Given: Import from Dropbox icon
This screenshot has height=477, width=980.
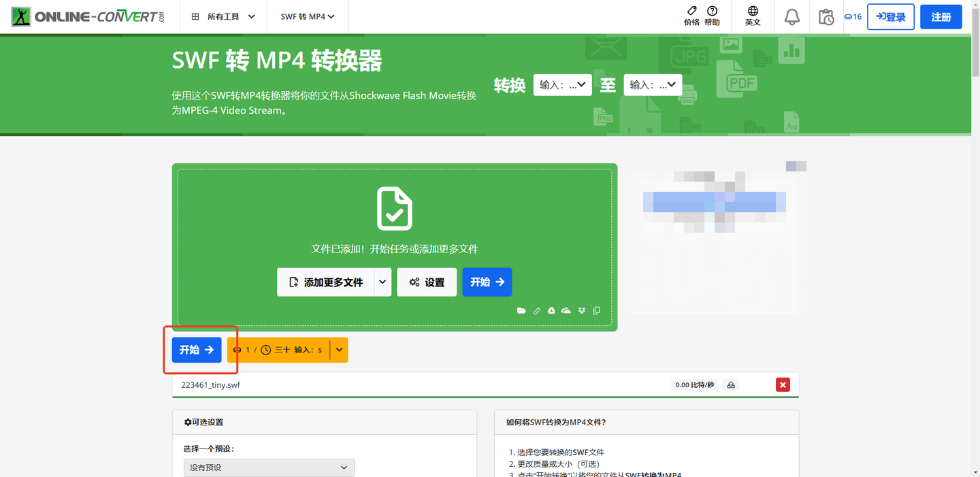Looking at the screenshot, I should click(x=582, y=311).
